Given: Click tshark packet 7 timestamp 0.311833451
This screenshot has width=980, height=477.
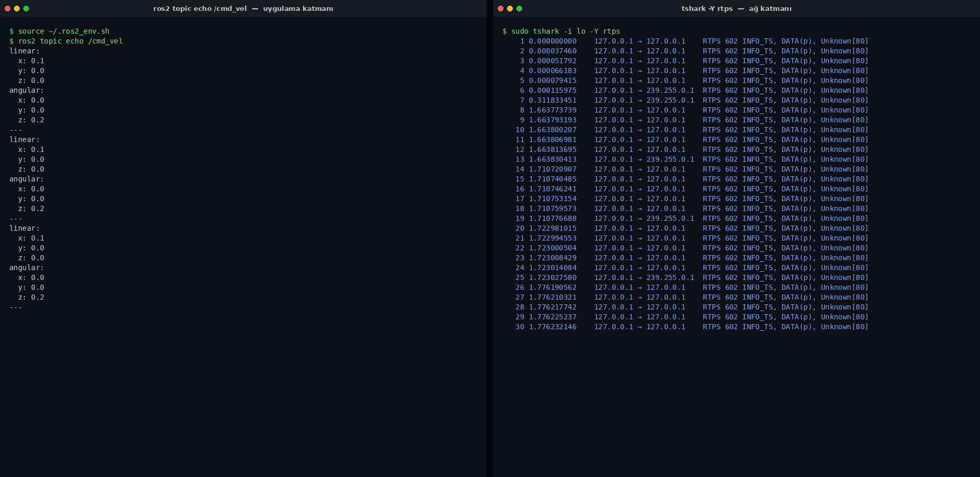Looking at the screenshot, I should pos(553,100).
